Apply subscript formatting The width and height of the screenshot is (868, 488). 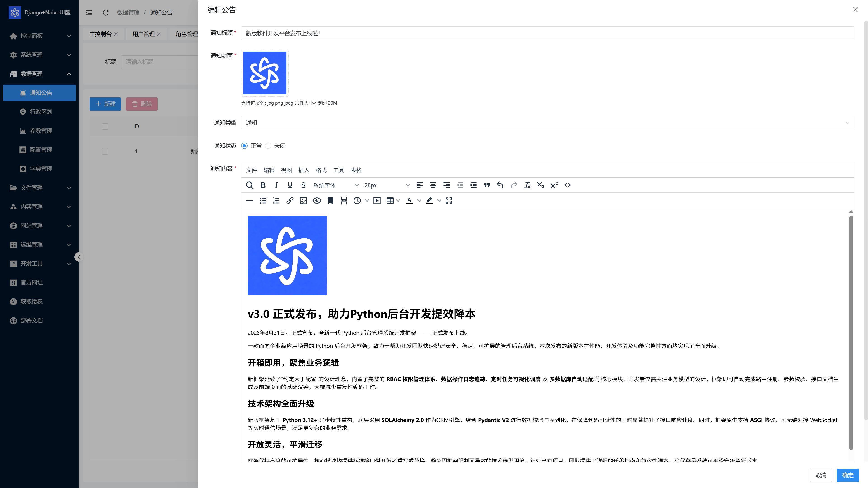540,185
